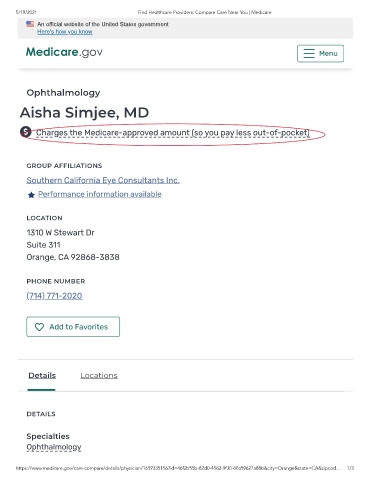
Task: Open the Menu button
Action: coord(320,54)
